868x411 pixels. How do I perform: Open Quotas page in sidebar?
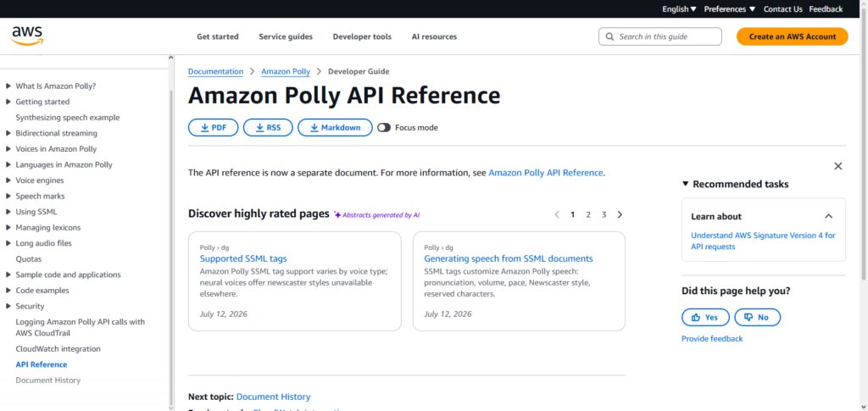point(28,258)
